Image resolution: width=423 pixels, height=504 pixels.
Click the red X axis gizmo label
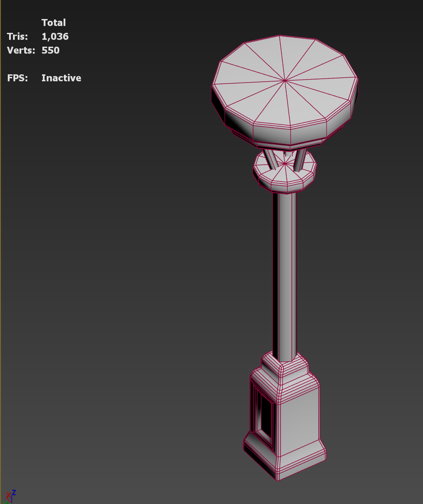coord(8,496)
